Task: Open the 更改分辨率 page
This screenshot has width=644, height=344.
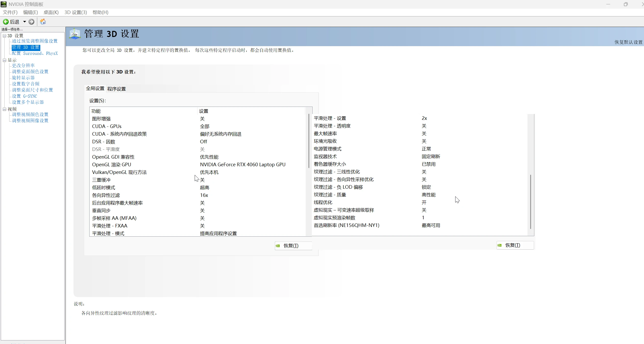Action: click(x=23, y=66)
